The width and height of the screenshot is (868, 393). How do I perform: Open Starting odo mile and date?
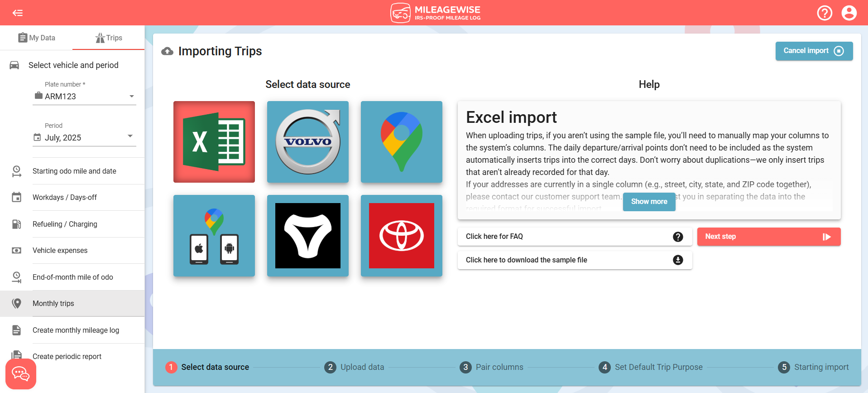tap(72, 171)
